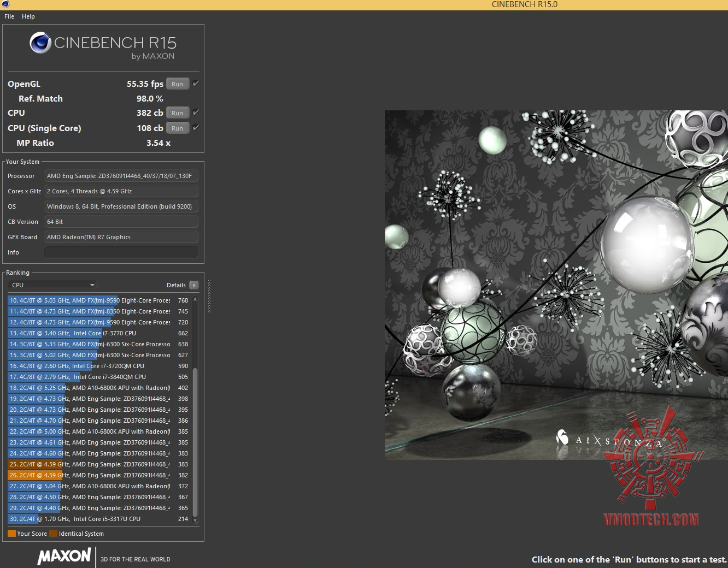
Task: Select orange ranking row 25 scoring 383
Action: (99, 464)
